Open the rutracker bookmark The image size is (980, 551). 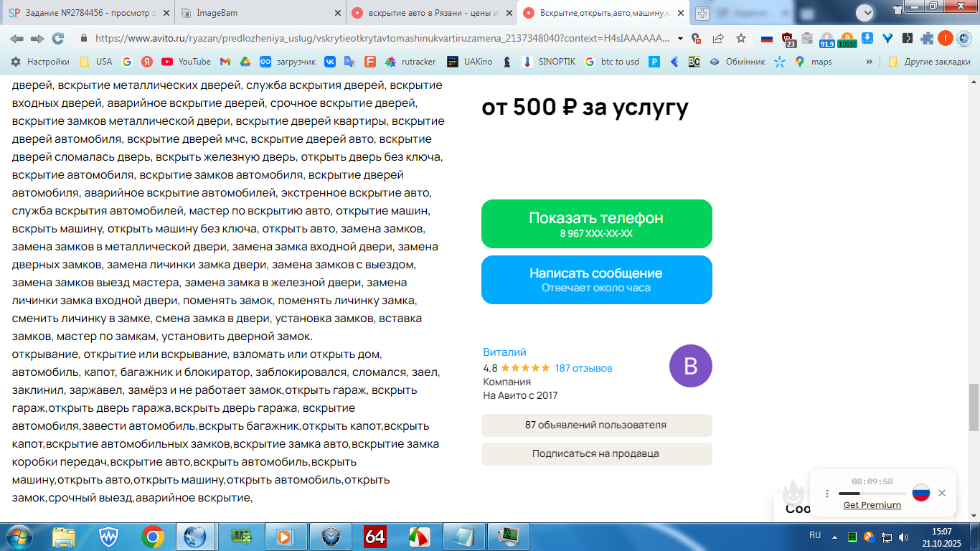(x=410, y=62)
